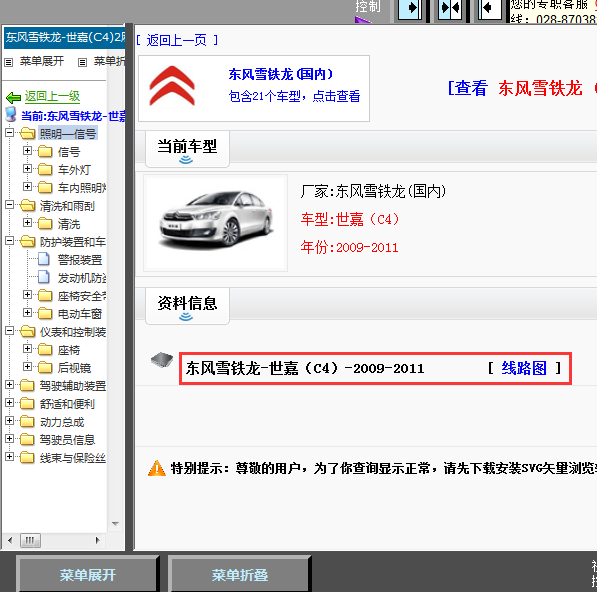Click the sidebar scroll left arrow
Image resolution: width=597 pixels, height=592 pixels.
pyautogui.click(x=10, y=540)
